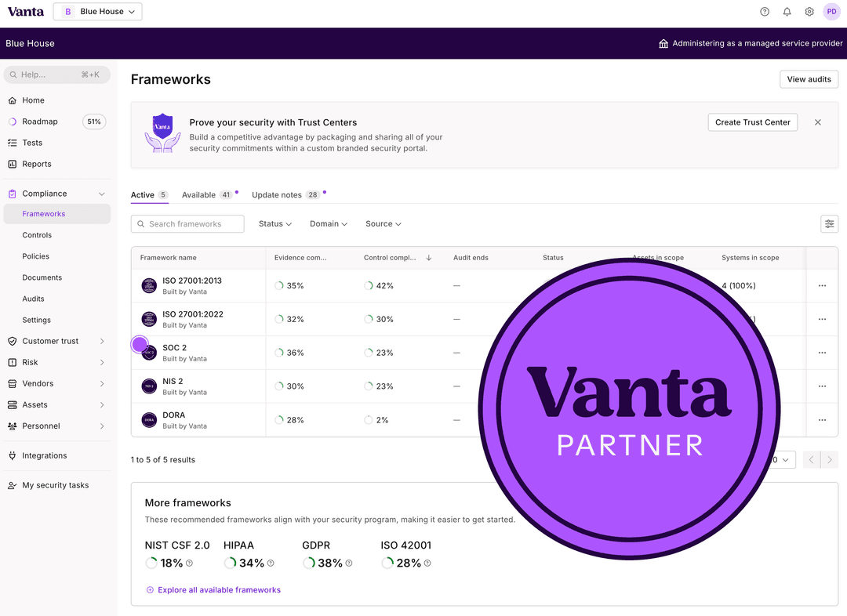Expand Assets section
This screenshot has height=616, width=847.
[102, 405]
